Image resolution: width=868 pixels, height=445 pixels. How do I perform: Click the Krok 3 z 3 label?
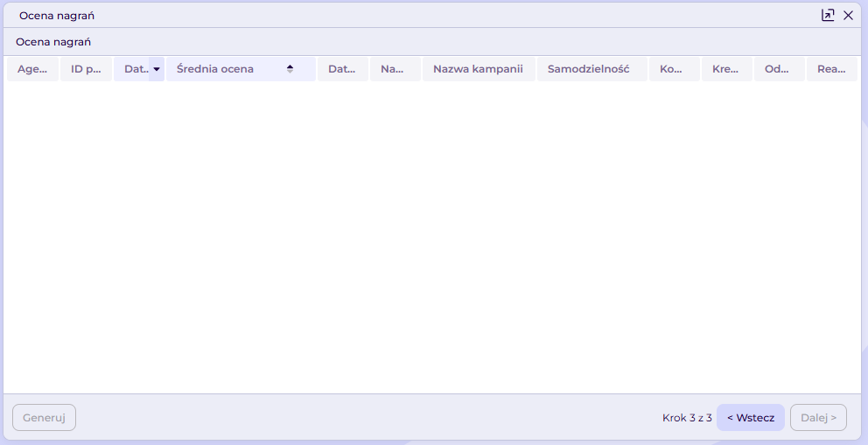tap(687, 418)
